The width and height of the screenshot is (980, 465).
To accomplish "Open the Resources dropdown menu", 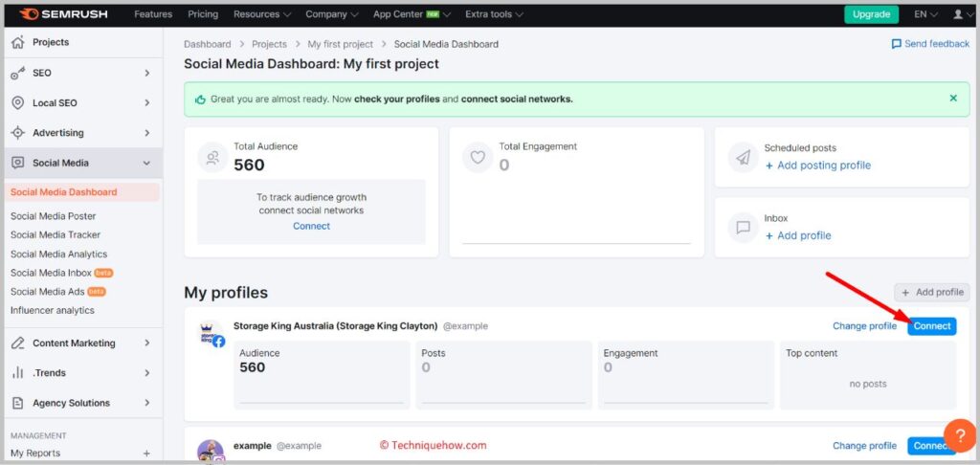I will (262, 13).
